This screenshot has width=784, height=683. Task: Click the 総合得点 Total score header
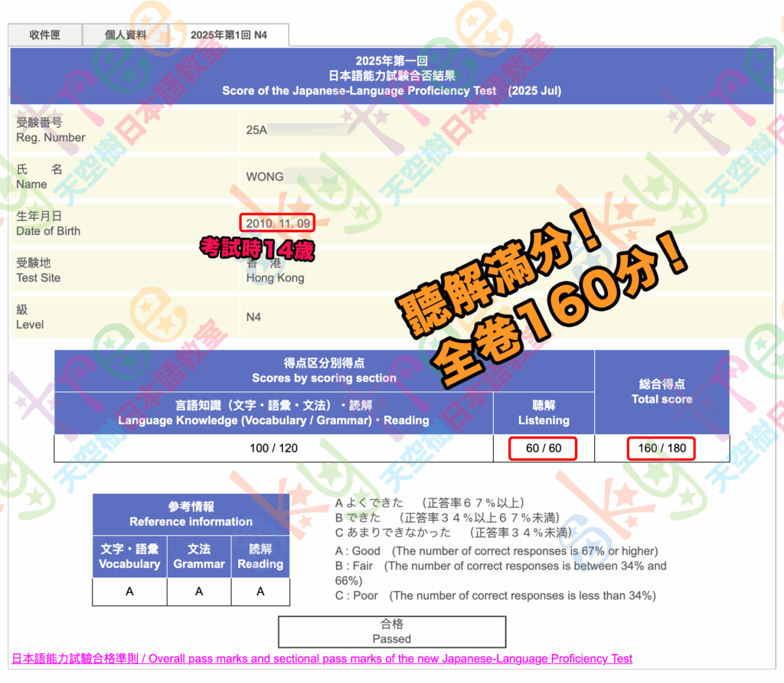(661, 392)
